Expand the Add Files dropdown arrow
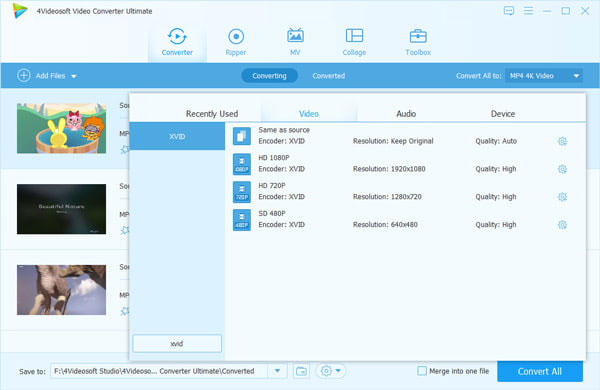 click(x=73, y=76)
